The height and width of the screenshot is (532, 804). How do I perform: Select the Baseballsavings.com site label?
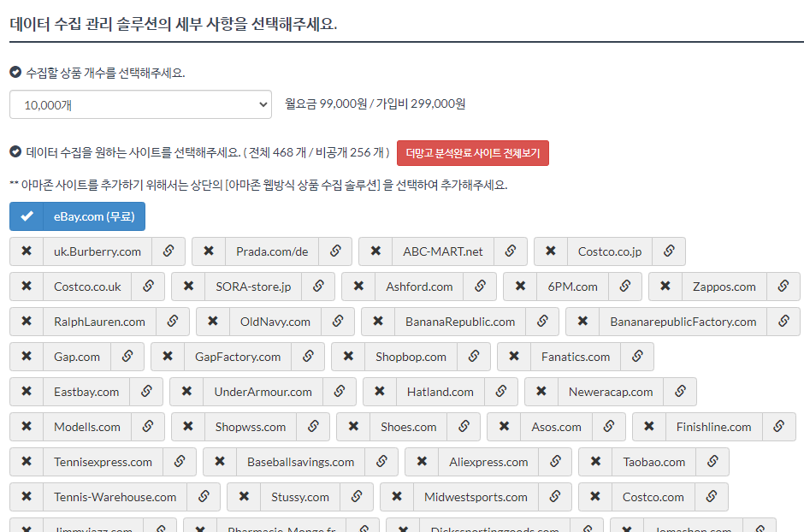(300, 462)
